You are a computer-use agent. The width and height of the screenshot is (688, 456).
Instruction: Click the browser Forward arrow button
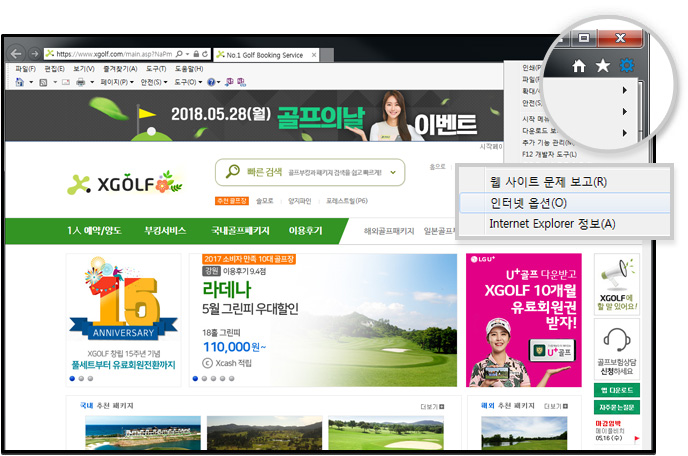[33, 53]
